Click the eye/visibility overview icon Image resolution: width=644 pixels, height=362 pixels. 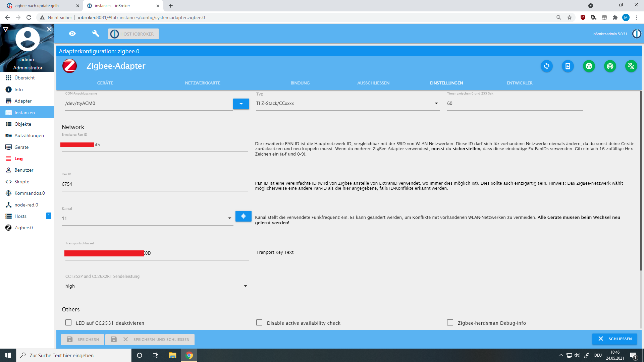tap(72, 34)
